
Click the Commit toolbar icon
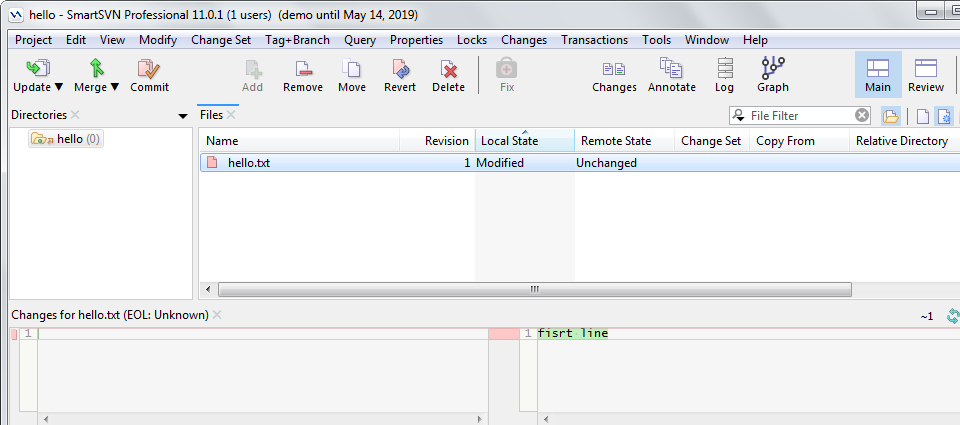[149, 68]
